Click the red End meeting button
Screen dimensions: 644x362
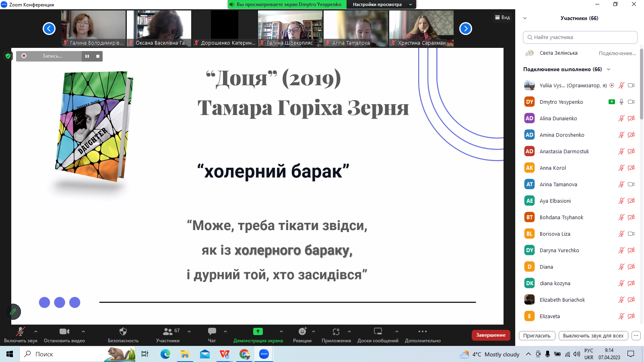tap(491, 335)
